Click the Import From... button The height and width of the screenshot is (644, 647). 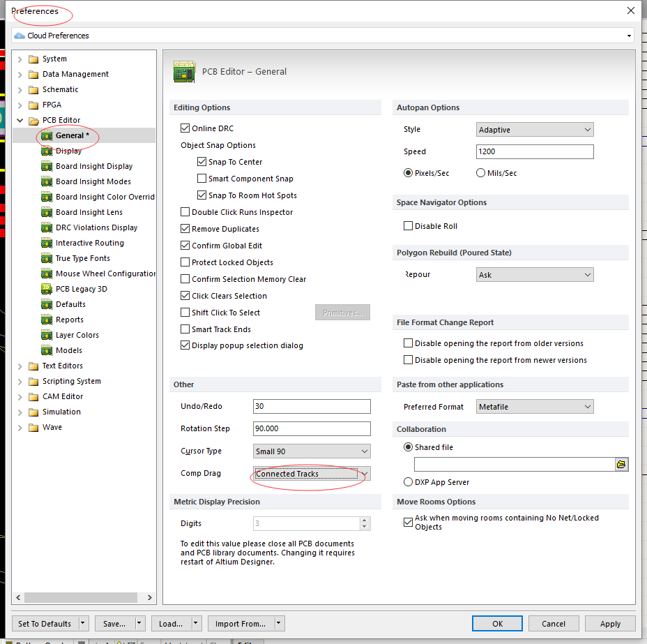click(x=240, y=623)
